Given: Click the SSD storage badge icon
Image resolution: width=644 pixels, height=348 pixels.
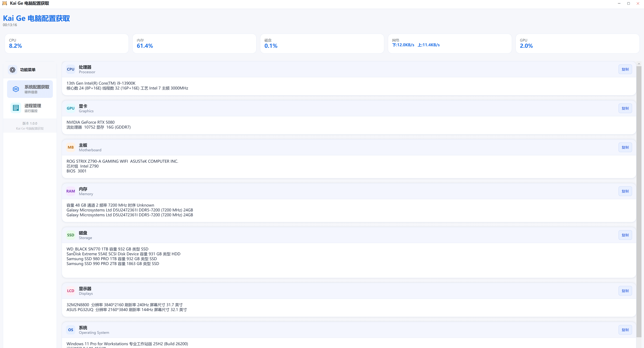Looking at the screenshot, I should pos(70,235).
